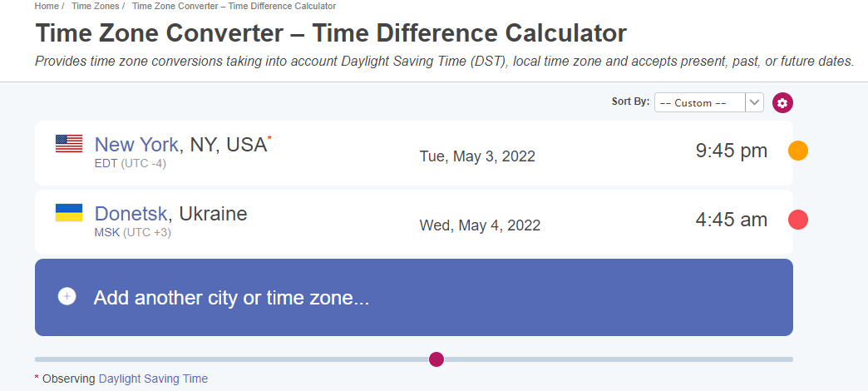Open the Time Zone Converter breadcrumb item
The width and height of the screenshot is (868, 391).
coord(234,6)
